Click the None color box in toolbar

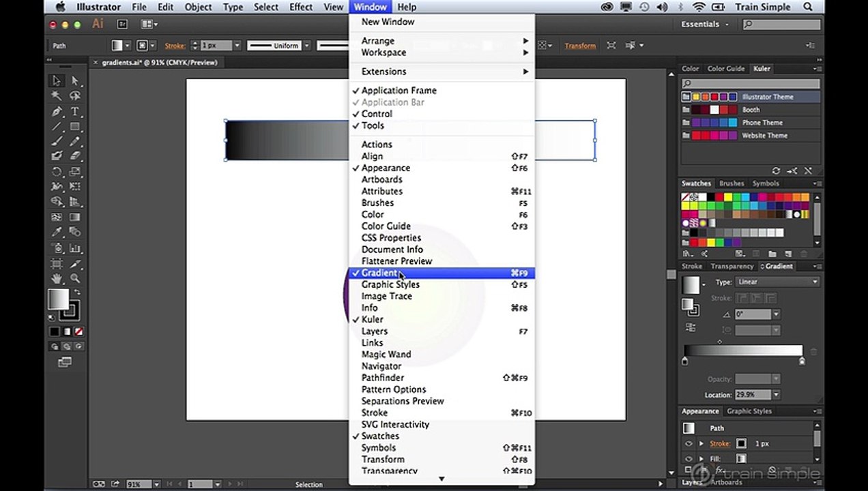point(78,331)
